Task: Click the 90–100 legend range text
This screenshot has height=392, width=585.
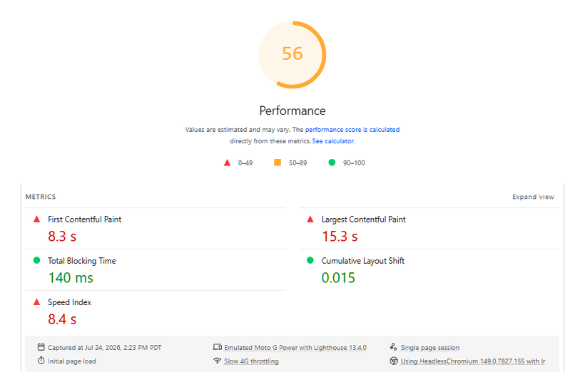Action: [354, 163]
